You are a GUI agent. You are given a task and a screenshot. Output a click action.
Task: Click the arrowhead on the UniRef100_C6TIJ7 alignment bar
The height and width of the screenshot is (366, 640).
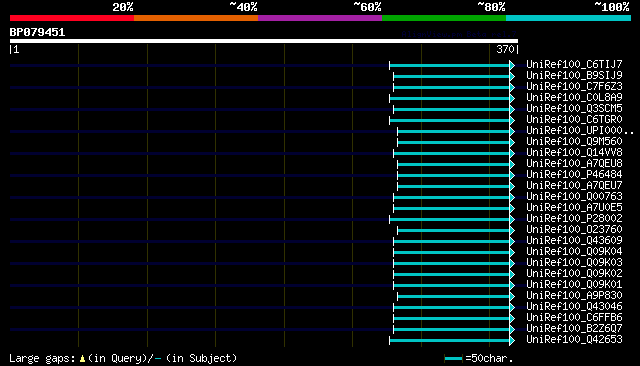[512, 65]
